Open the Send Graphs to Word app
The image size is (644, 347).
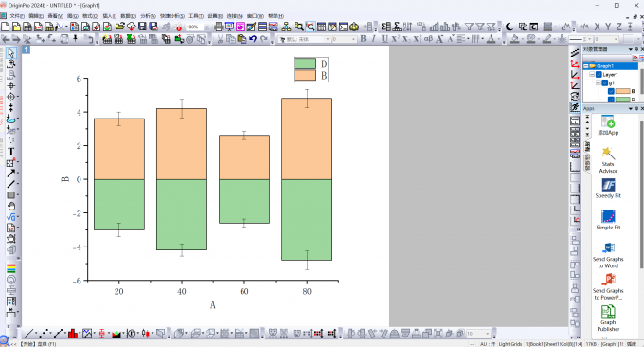pos(608,255)
